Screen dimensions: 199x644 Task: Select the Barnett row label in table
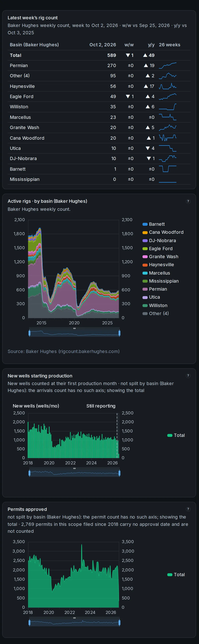[18, 169]
